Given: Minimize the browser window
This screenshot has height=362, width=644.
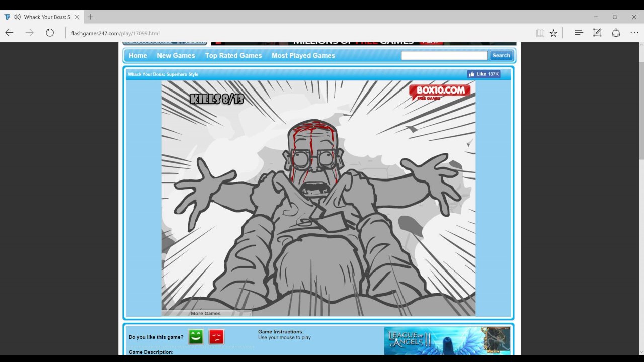Looking at the screenshot, I should click(x=596, y=17).
